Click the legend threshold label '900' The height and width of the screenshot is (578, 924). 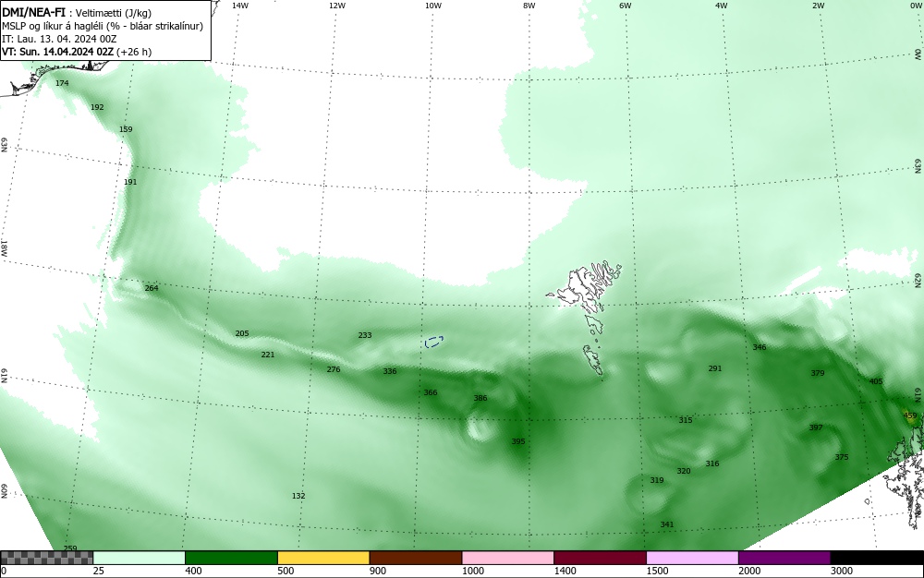pos(378,571)
